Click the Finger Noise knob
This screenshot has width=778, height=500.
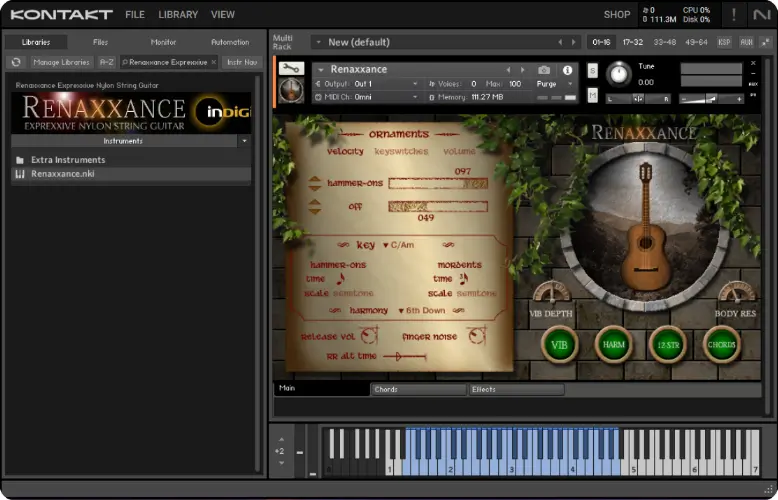475,336
